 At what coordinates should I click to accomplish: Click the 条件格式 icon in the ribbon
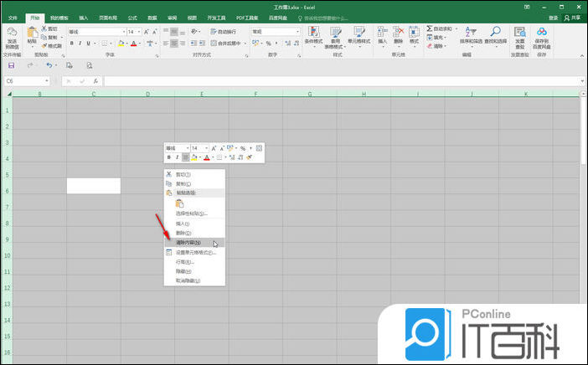(313, 34)
